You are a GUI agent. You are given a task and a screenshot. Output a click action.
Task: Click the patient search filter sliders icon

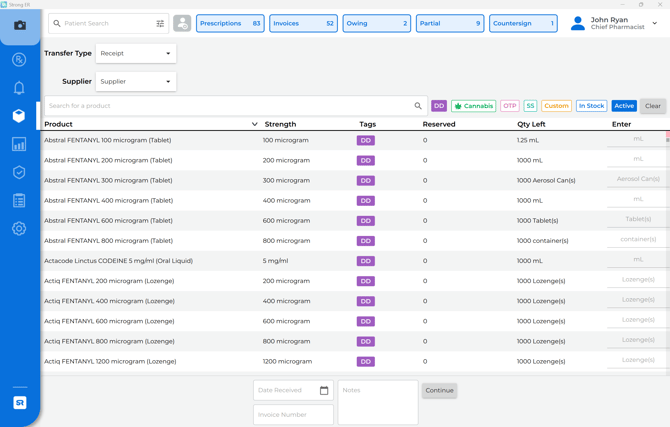point(160,23)
